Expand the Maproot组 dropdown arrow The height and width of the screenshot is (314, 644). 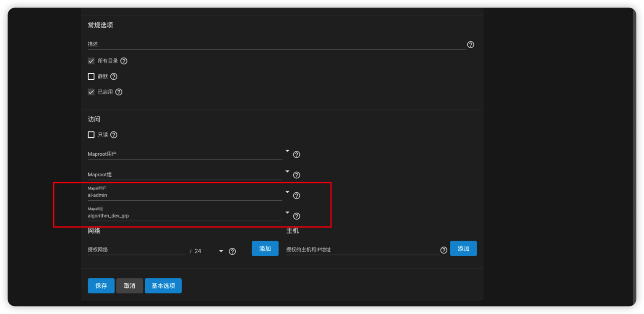(287, 171)
